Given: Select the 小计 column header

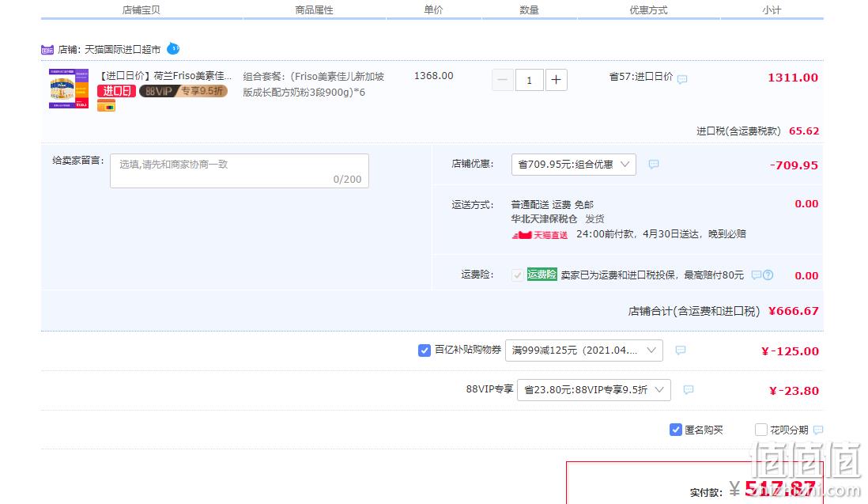Looking at the screenshot, I should tap(772, 10).
